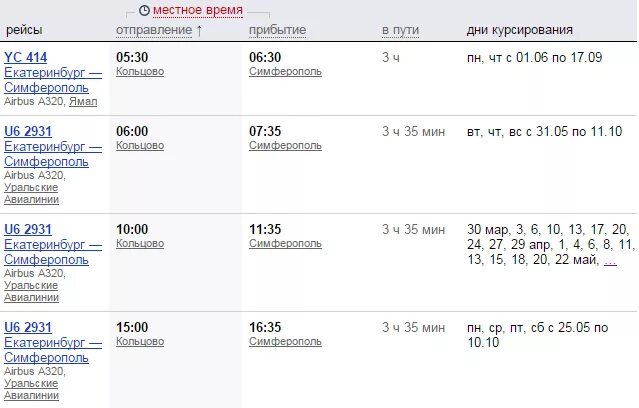This screenshot has width=639, height=408.
Task: Open flight YC 414 link
Action: [26, 57]
